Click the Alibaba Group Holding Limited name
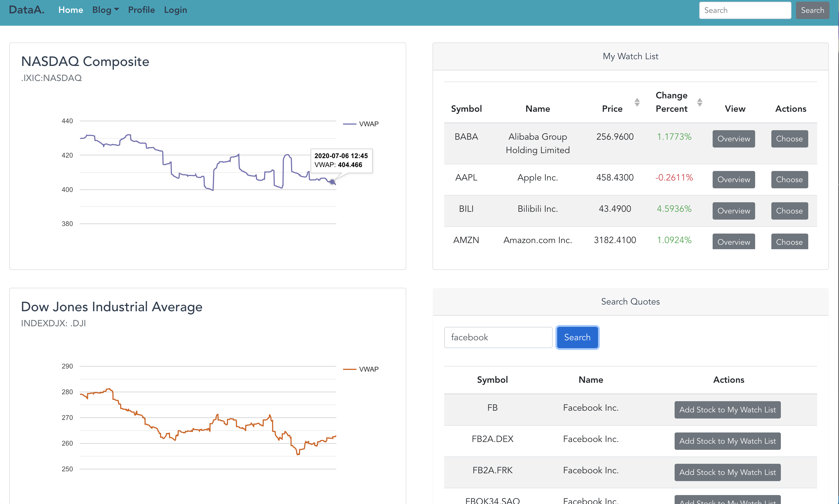This screenshot has width=839, height=504. pos(538,143)
